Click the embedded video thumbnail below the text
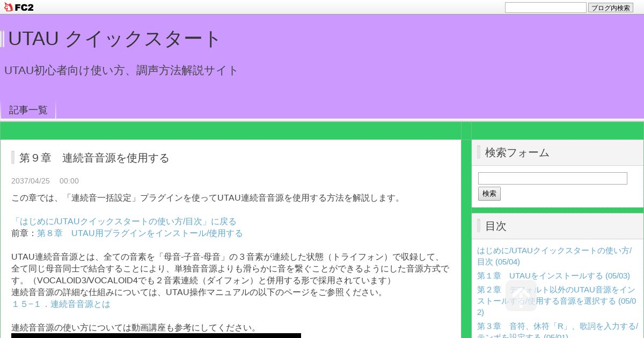 pyautogui.click(x=156, y=335)
